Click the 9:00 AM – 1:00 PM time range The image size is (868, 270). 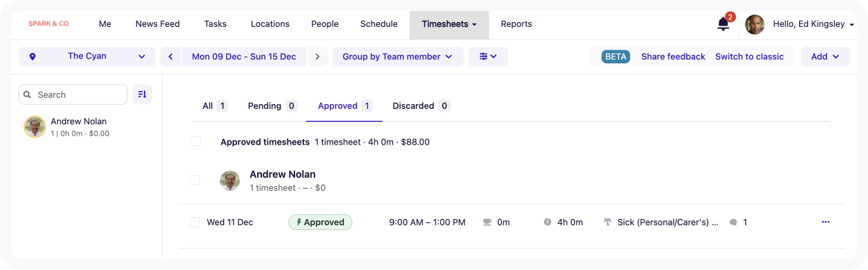[427, 222]
